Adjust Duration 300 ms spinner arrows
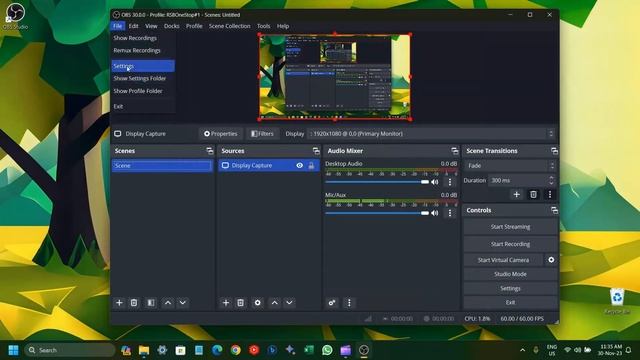Viewport: 640px width, 360px height. 551,180
